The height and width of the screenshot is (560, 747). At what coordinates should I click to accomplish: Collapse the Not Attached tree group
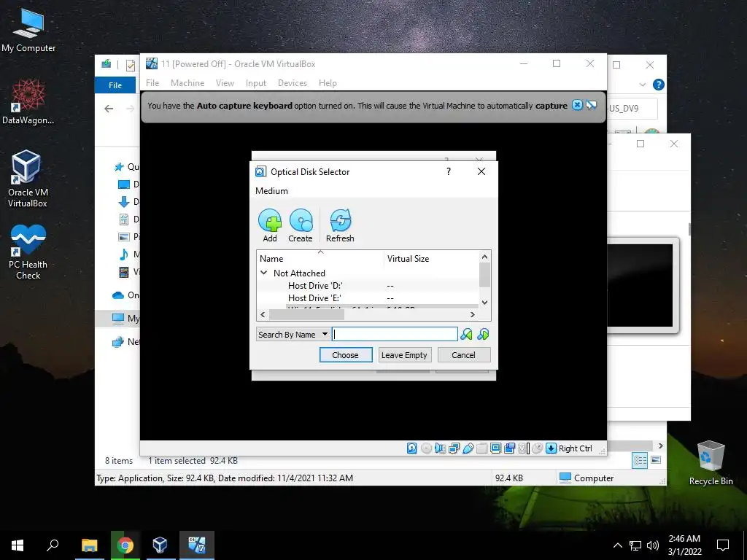(263, 273)
